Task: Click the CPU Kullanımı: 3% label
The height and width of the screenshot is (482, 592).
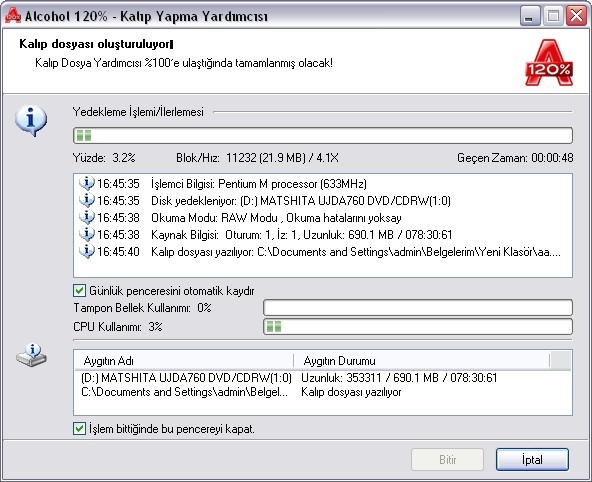Action: (x=118, y=326)
